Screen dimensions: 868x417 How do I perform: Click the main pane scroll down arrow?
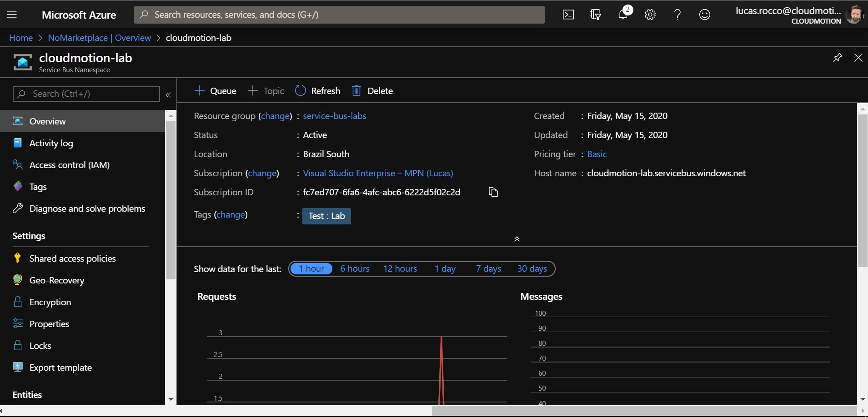pos(863,399)
